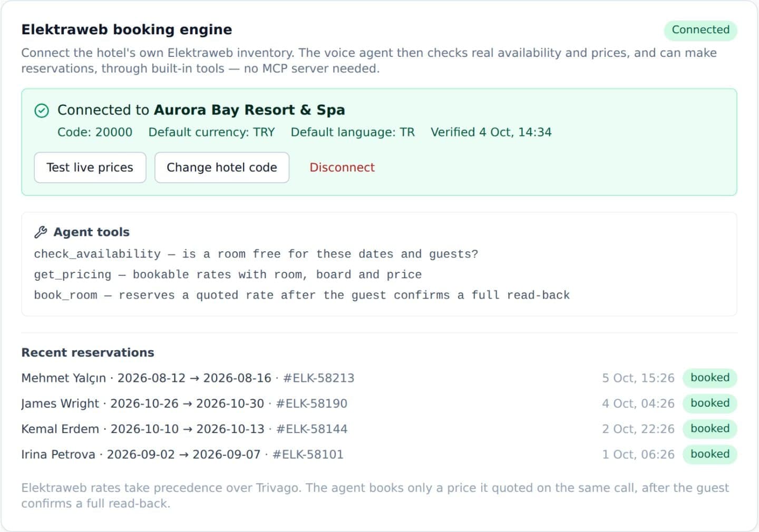The width and height of the screenshot is (759, 532).
Task: Click the check_availability tool line
Action: (256, 254)
